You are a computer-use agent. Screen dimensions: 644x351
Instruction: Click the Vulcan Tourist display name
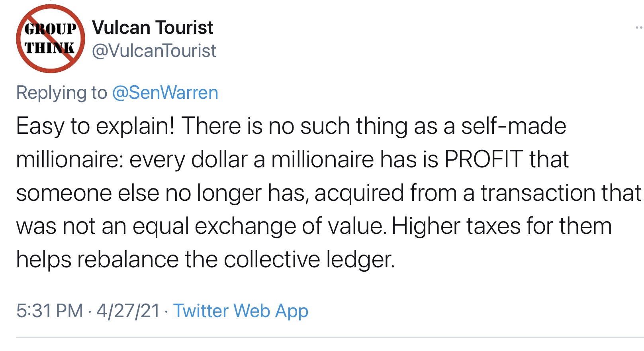153,27
